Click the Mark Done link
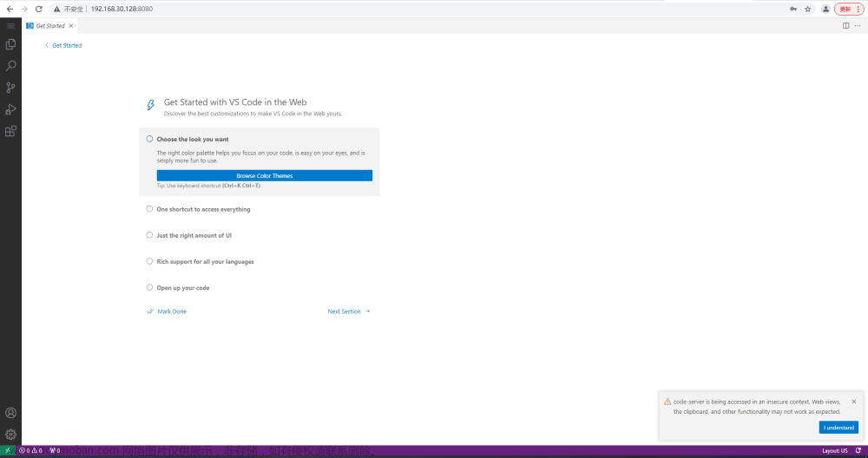The width and height of the screenshot is (868, 458). [x=167, y=311]
